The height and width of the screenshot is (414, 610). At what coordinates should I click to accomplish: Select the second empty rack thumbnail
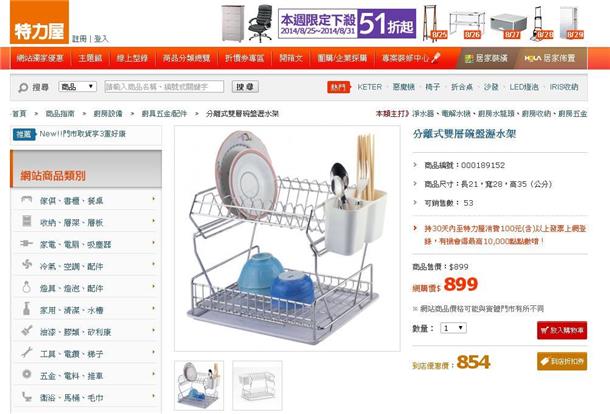257,385
